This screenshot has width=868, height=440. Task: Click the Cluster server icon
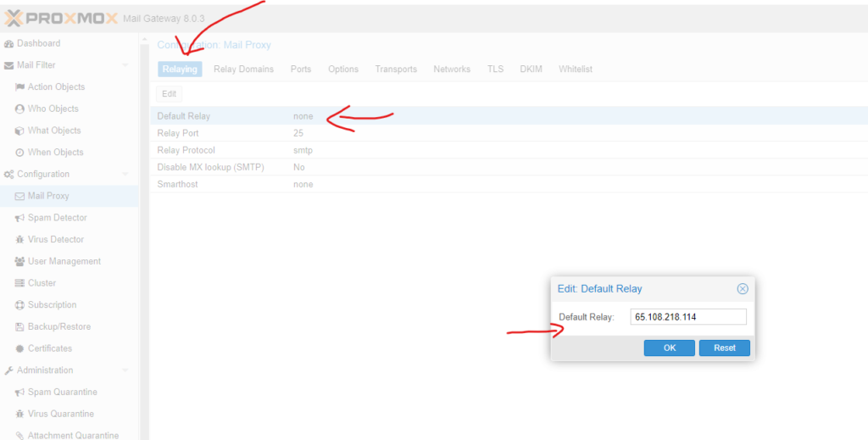coord(19,283)
